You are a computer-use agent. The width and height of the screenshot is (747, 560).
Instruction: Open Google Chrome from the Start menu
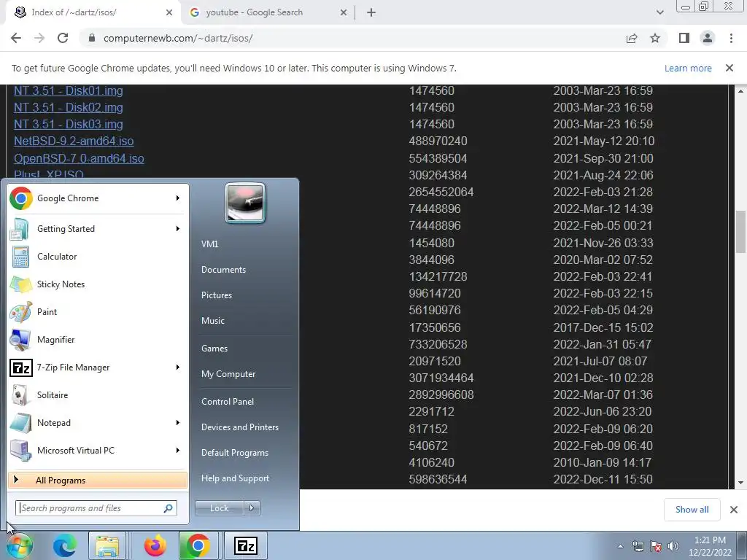pos(98,198)
